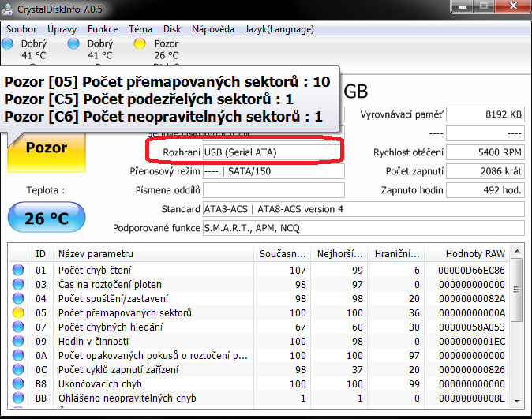This screenshot has width=532, height=419.
Task: Click the Současn... column header
Action: 283,254
